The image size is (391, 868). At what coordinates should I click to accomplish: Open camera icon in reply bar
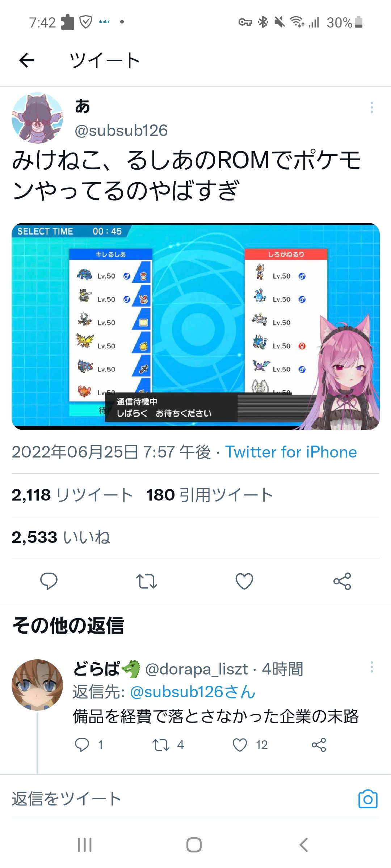click(368, 799)
